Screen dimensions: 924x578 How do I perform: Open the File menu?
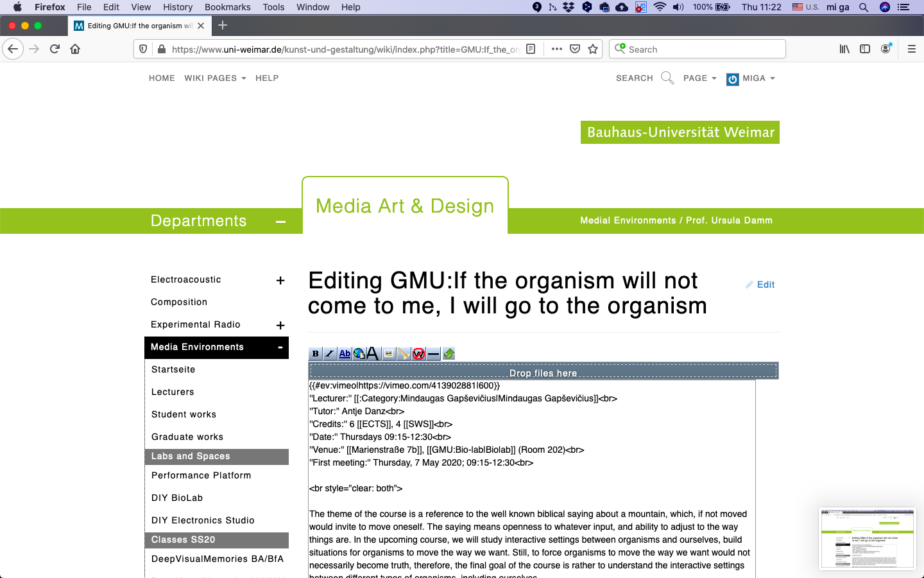coord(84,7)
